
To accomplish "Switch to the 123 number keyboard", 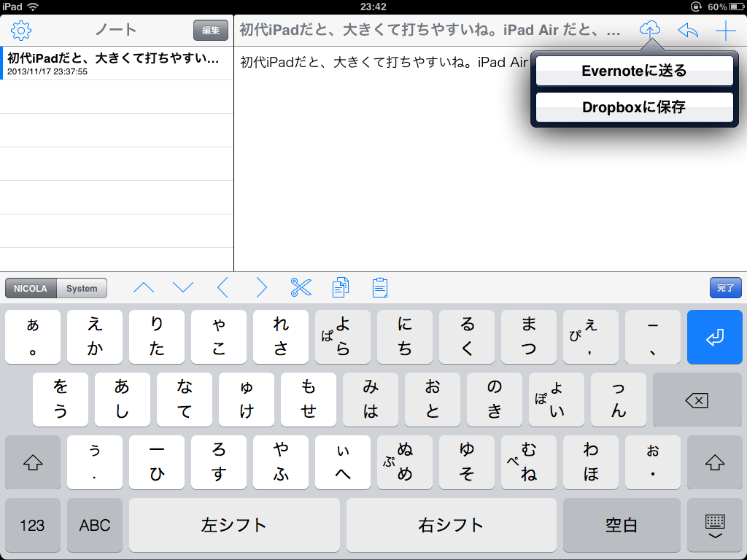I will pos(33,525).
